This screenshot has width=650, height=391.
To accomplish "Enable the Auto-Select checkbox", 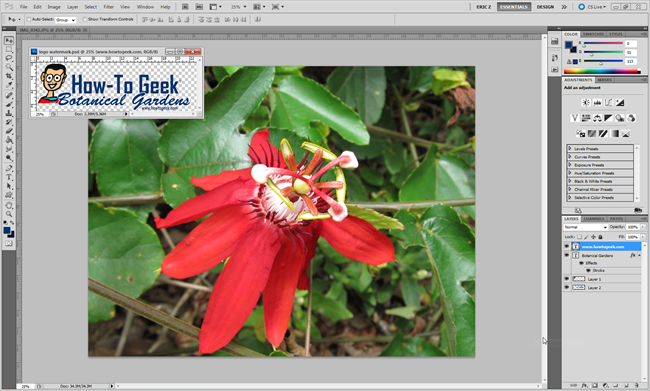I will click(29, 19).
